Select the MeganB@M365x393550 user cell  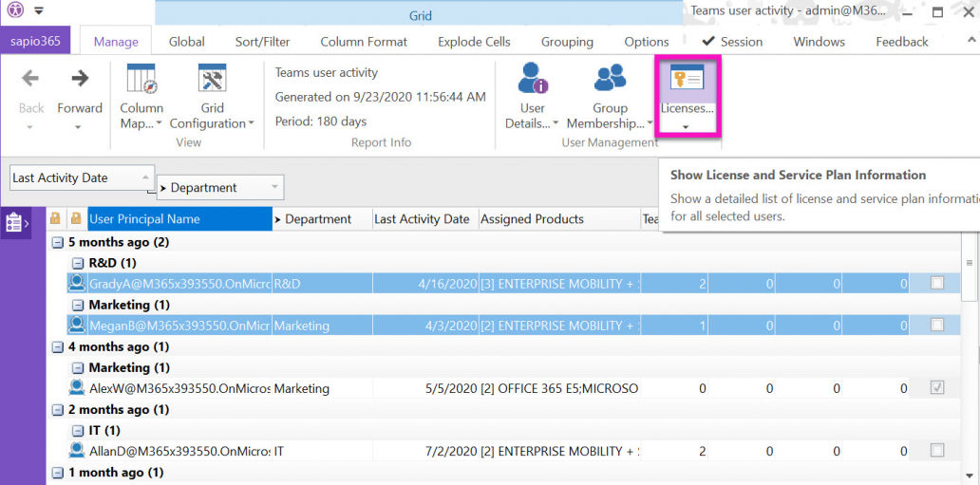180,326
